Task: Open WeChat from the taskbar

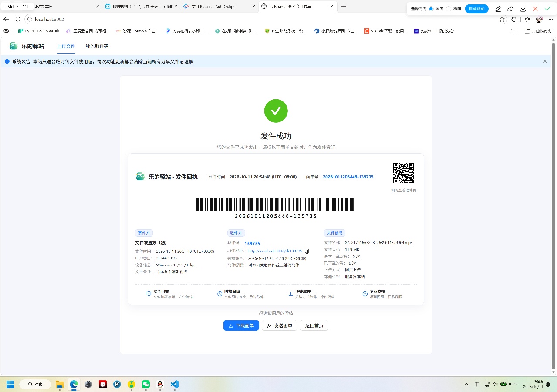Action: click(146, 384)
